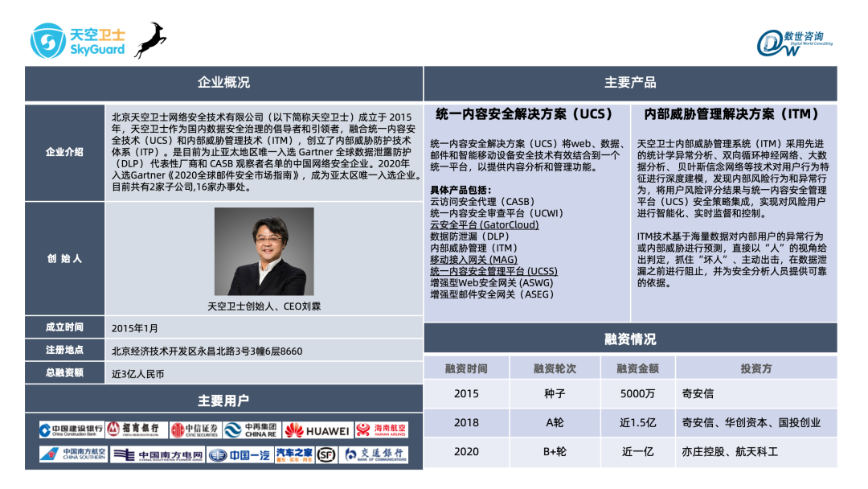The width and height of the screenshot is (868, 489).
Task: Select the HUAWEI logo
Action: tap(317, 430)
